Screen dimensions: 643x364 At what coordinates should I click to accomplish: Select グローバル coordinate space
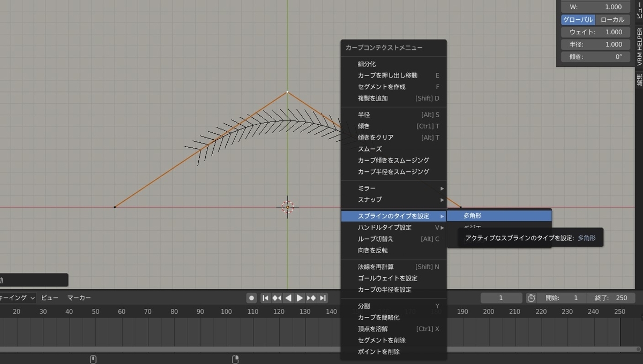578,20
